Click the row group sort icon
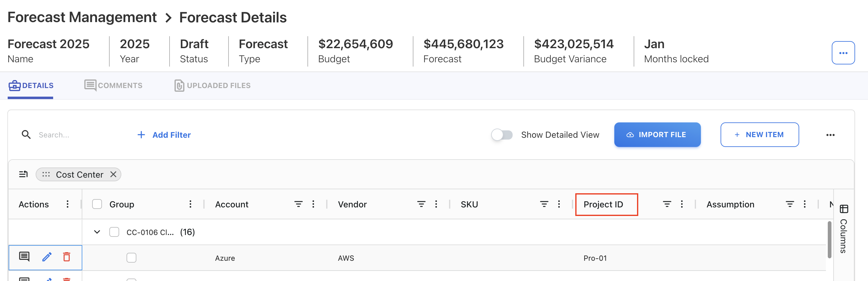This screenshot has width=868, height=281. [23, 174]
